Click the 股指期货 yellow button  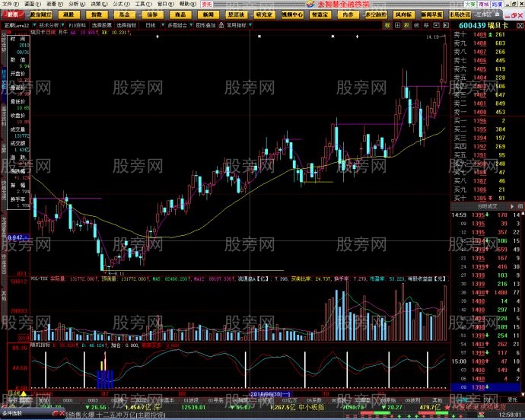pos(41,14)
